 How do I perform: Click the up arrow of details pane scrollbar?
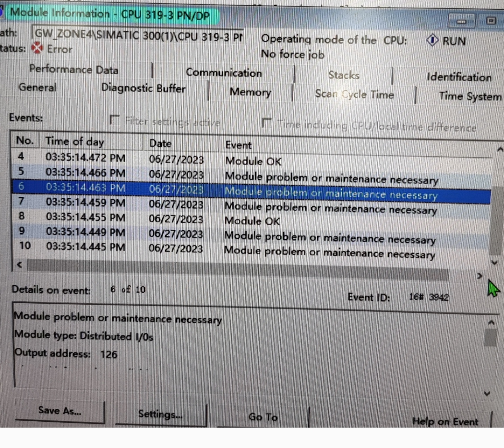pos(491,323)
